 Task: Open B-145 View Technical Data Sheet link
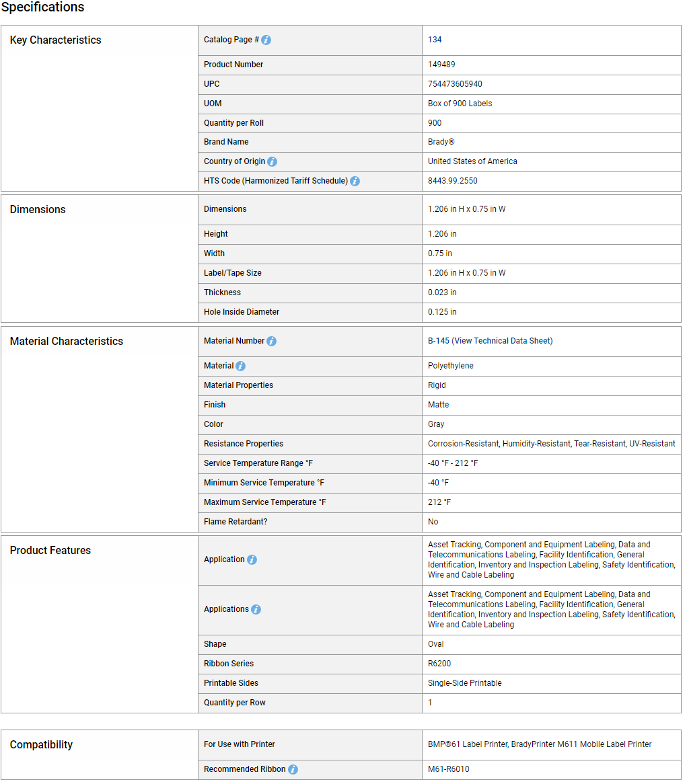pyautogui.click(x=490, y=340)
